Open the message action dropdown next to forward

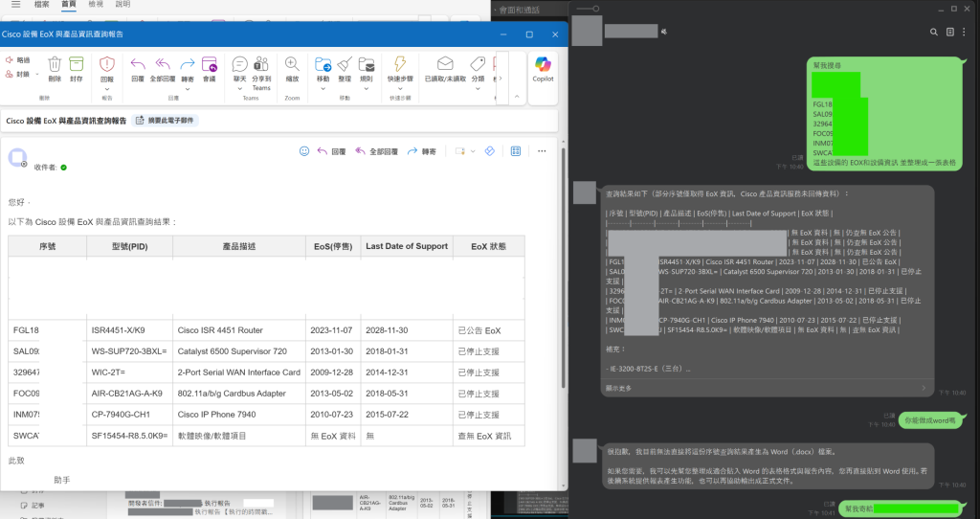(473, 151)
